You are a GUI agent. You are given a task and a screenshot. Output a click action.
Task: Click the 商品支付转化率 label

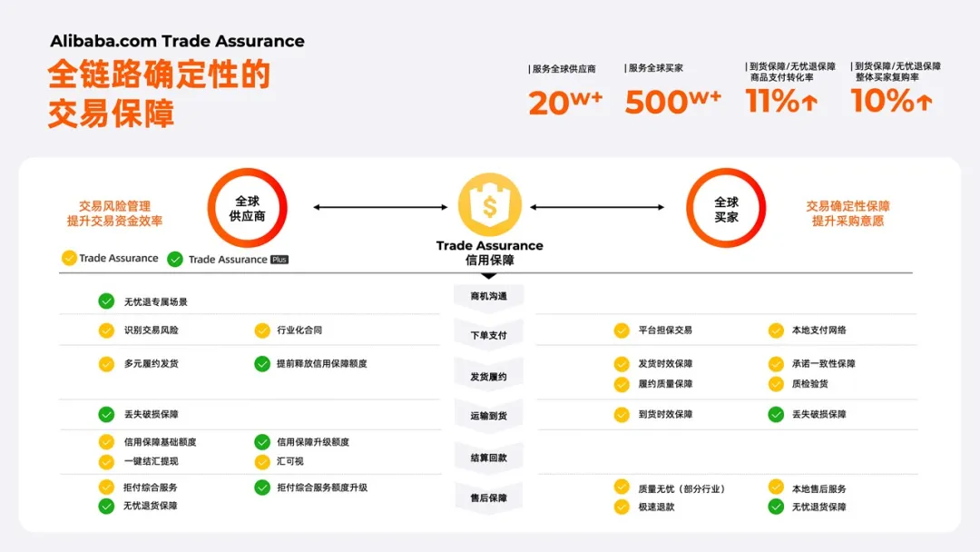782,77
